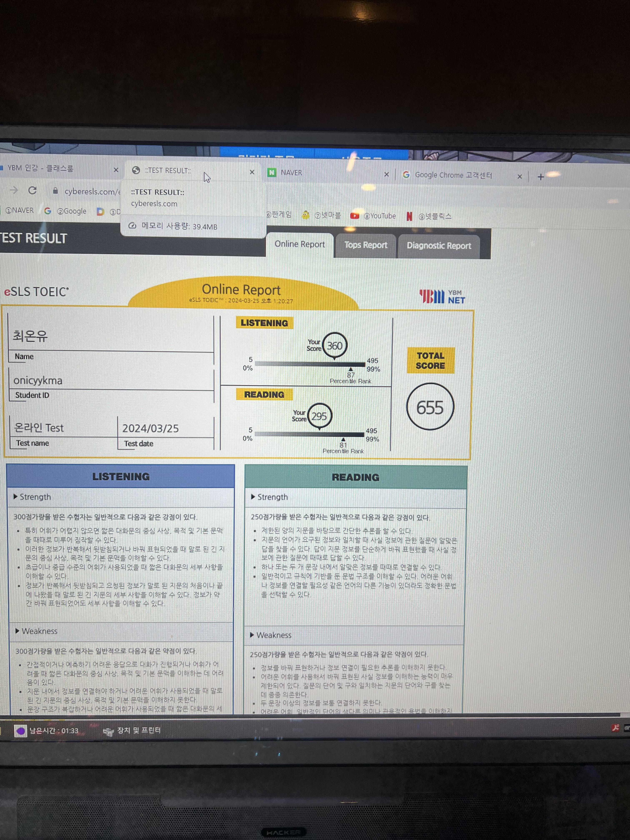Click the Google G bookmark icon
This screenshot has width=630, height=840.
(x=47, y=211)
